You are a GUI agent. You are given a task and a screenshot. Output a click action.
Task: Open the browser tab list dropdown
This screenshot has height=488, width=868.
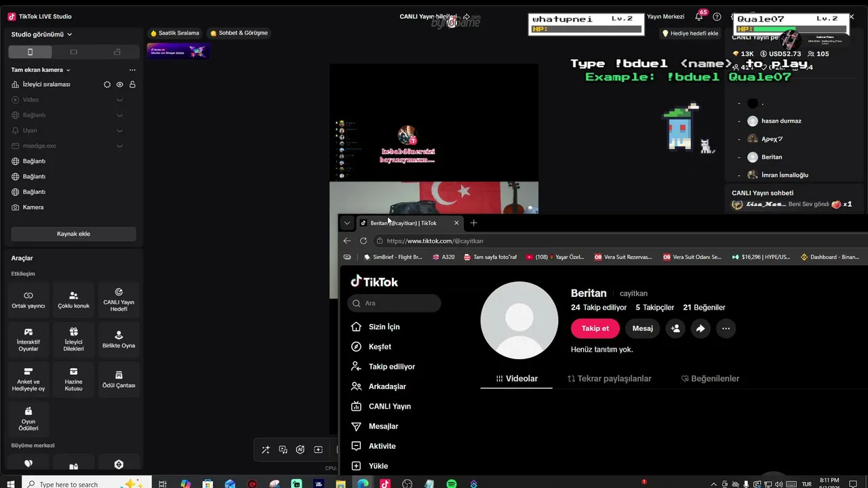tap(347, 223)
